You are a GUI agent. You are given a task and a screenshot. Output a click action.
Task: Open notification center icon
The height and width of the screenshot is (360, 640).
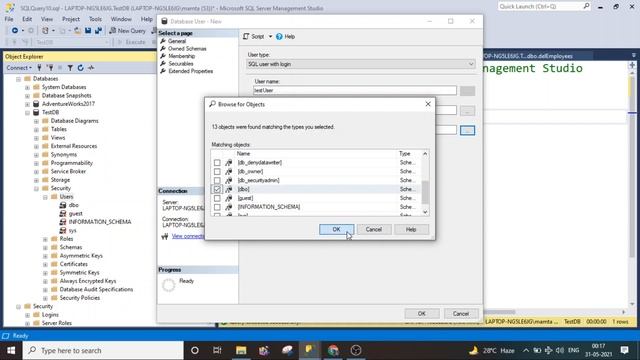pos(624,350)
